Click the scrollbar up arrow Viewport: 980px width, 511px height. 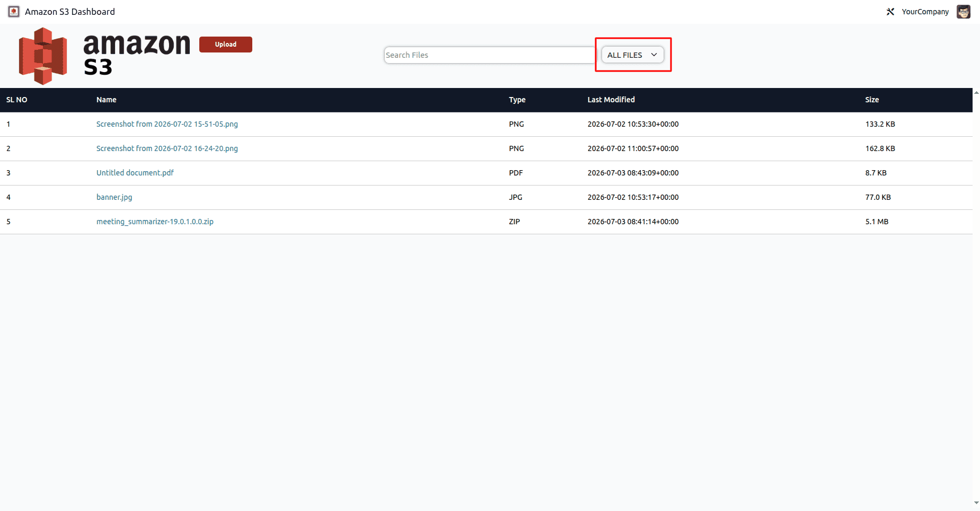click(x=976, y=93)
